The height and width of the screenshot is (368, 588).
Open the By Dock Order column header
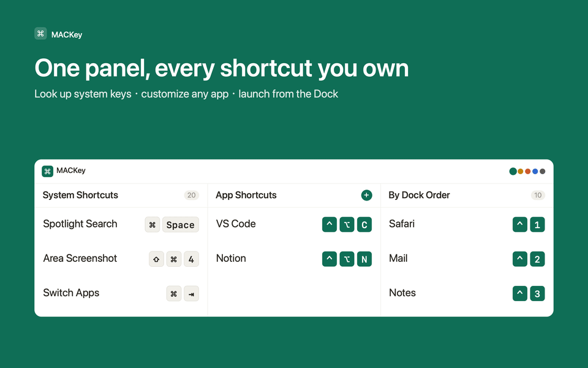point(419,195)
